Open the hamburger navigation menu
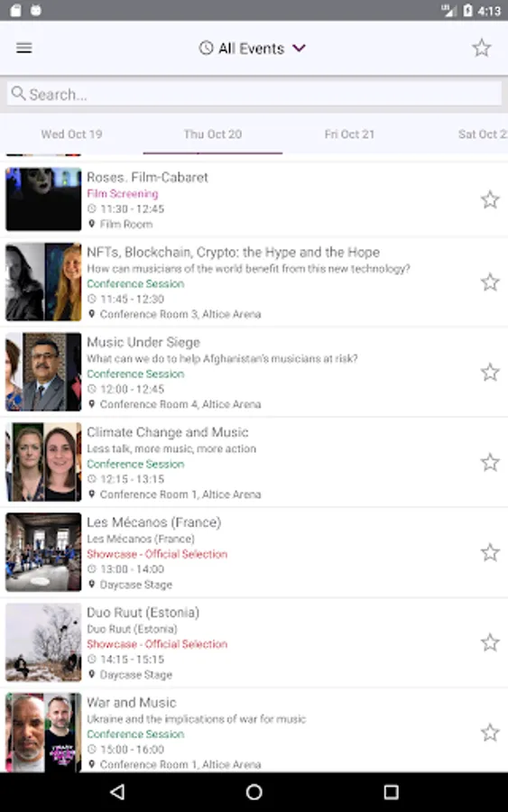Screen dimensions: 508x812 23,48
